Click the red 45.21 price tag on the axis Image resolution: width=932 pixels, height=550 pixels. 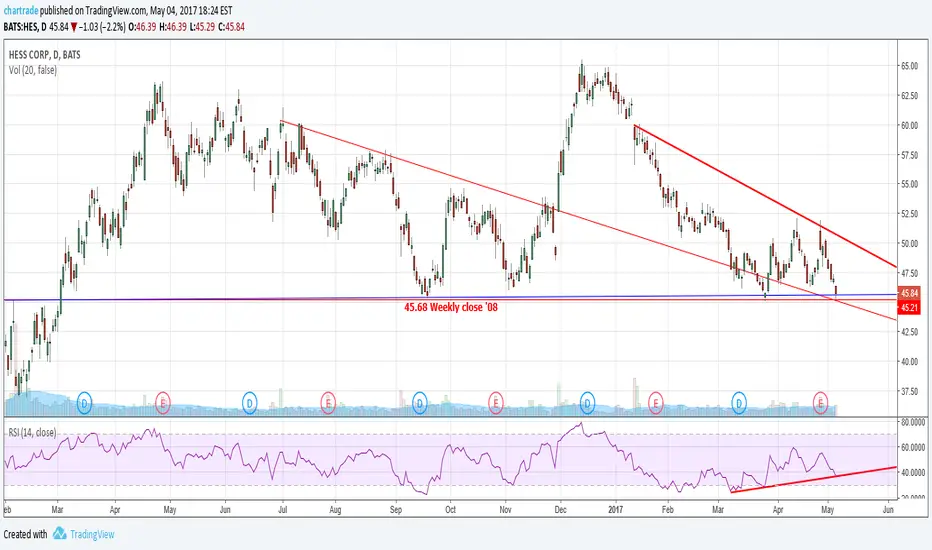click(909, 307)
